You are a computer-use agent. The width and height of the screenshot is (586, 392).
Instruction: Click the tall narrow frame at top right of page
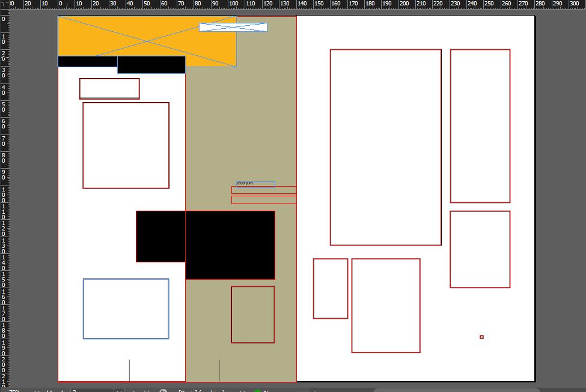[480, 126]
